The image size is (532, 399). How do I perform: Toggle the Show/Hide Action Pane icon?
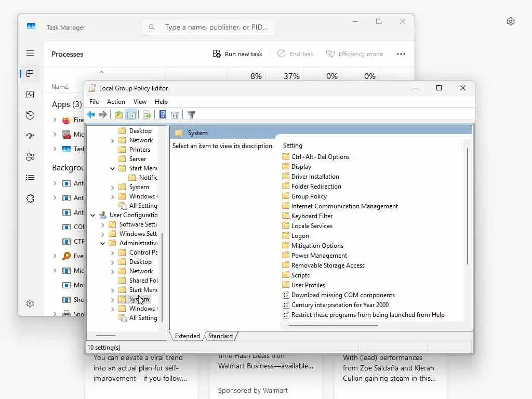point(175,115)
